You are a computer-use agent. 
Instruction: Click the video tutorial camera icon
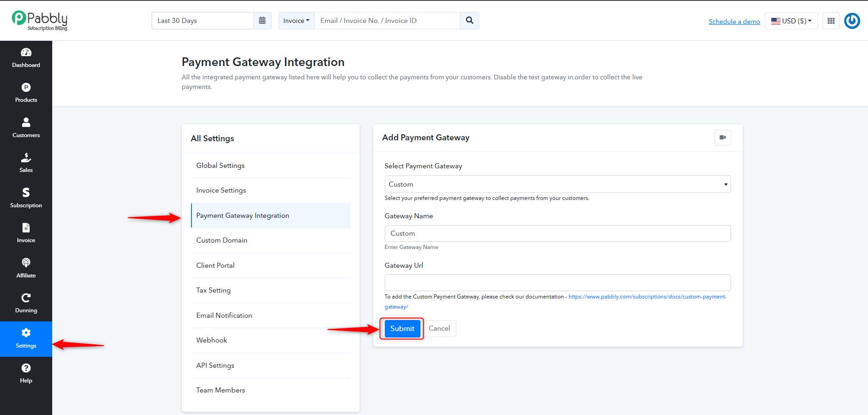coord(722,138)
